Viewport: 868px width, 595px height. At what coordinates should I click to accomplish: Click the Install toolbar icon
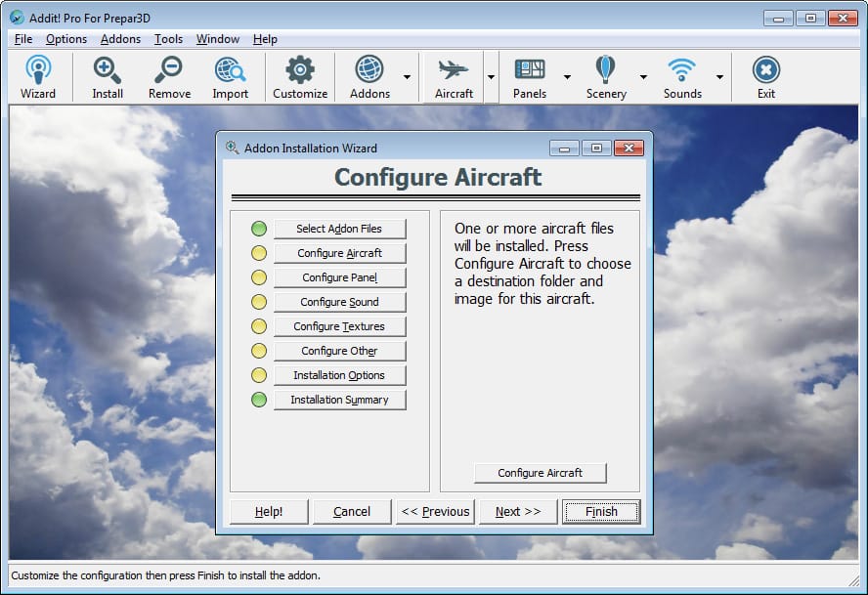click(x=108, y=77)
